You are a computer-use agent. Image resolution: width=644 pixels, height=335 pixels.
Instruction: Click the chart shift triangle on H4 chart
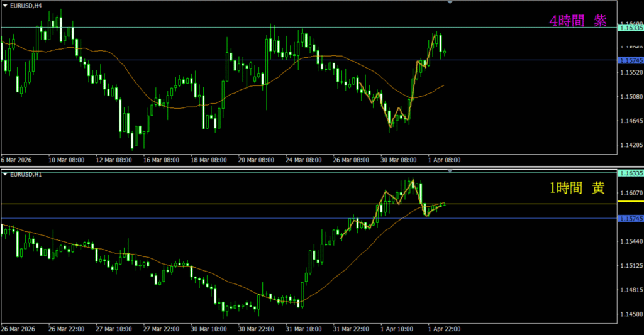point(450,3)
